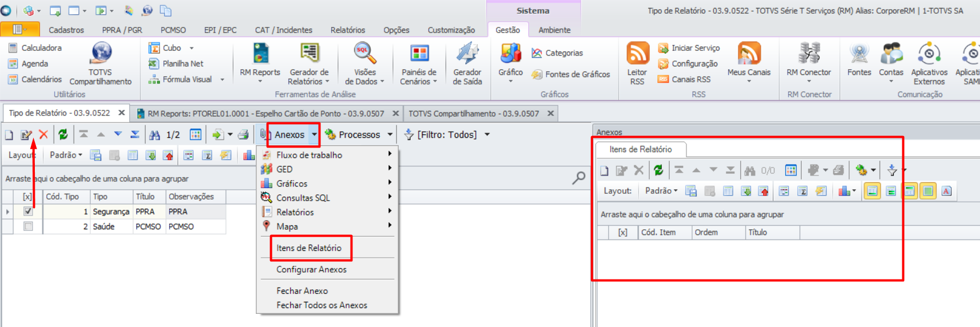980x327 pixels.
Task: Refresh the Itens de Relatório list
Action: pyautogui.click(x=658, y=170)
